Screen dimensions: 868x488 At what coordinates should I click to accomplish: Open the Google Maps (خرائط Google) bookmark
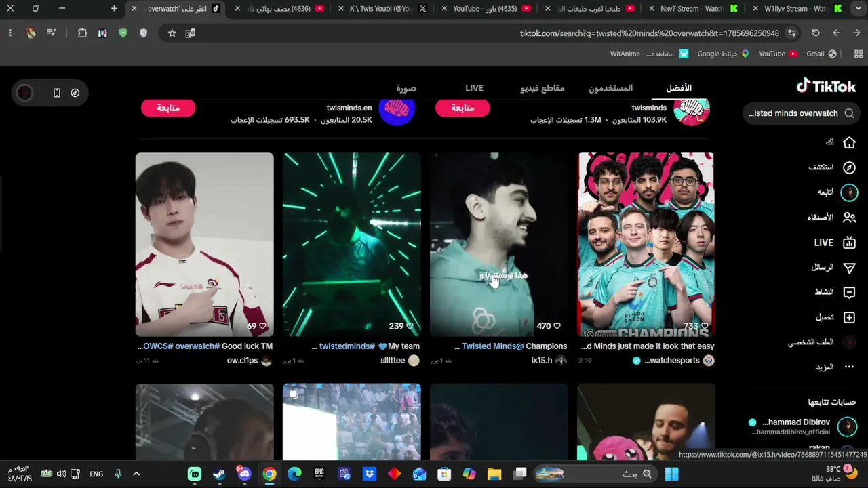pyautogui.click(x=723, y=54)
